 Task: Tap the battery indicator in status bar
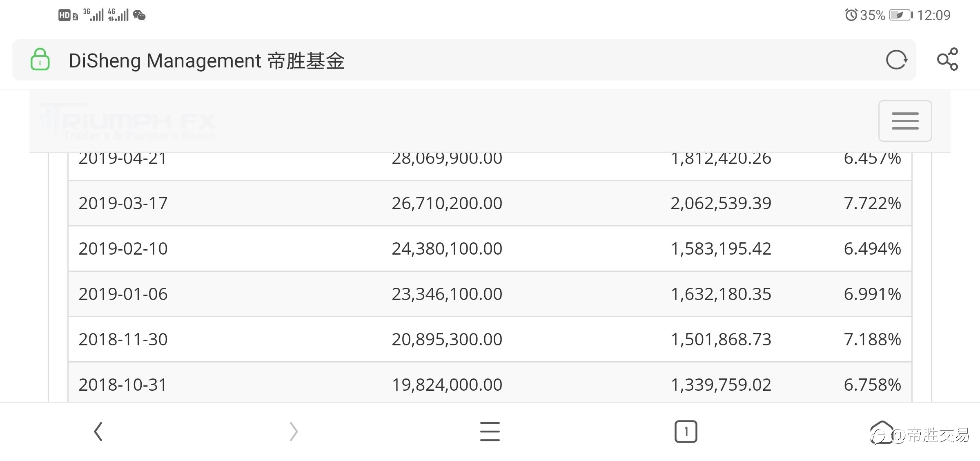click(x=901, y=16)
